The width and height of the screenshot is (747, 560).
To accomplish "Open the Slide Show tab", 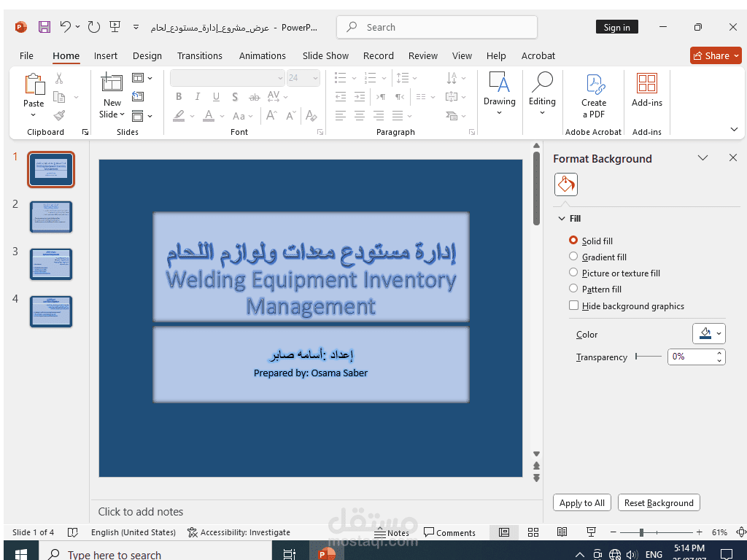I will tap(325, 55).
